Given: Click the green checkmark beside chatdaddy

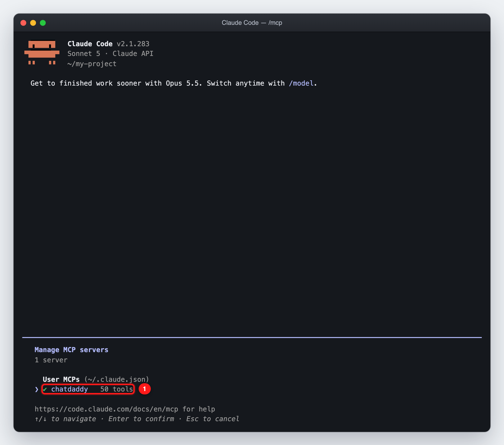Looking at the screenshot, I should [x=45, y=389].
